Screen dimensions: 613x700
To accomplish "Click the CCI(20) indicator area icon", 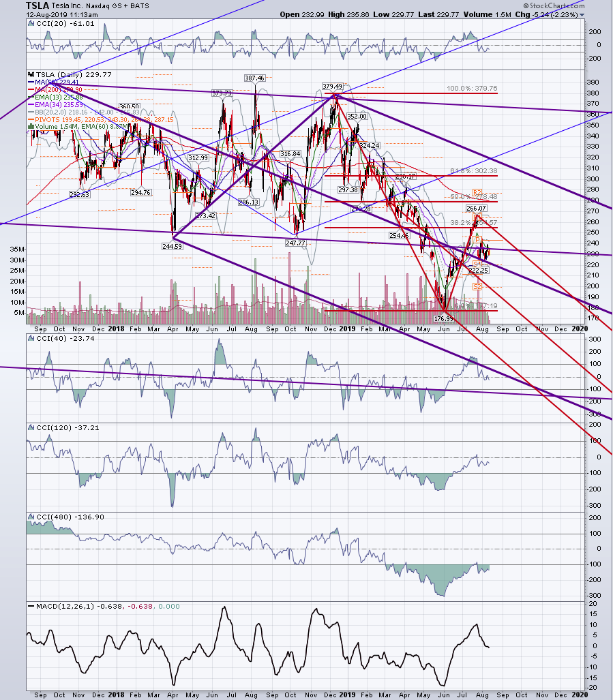I will point(31,24).
